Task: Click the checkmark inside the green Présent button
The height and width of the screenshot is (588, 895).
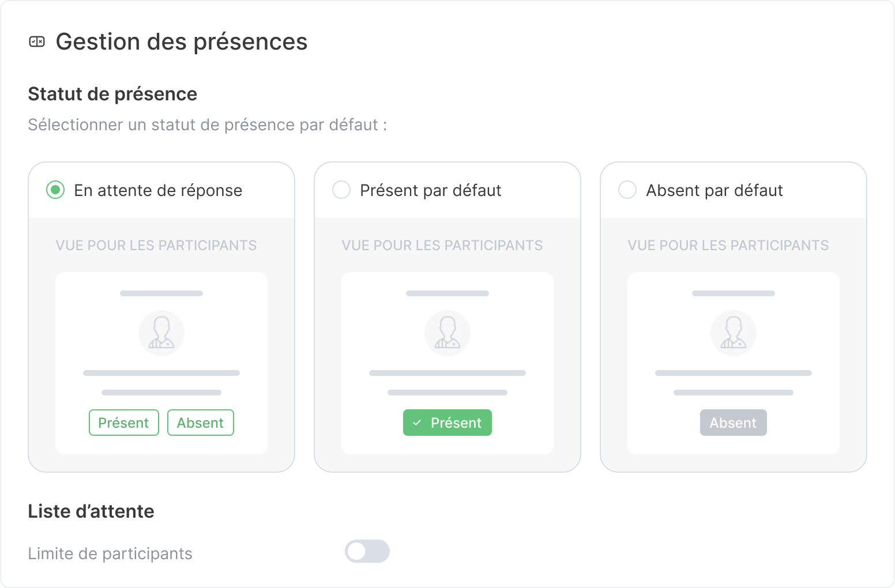Action: pyautogui.click(x=416, y=423)
